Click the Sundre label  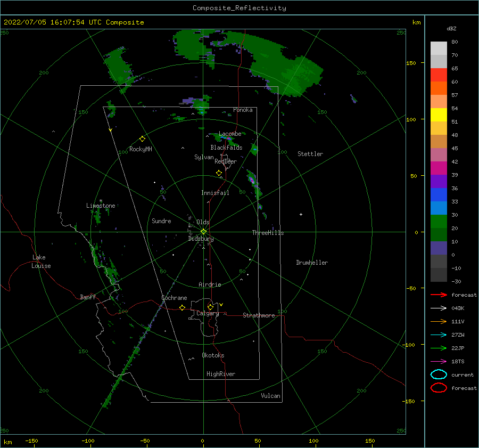tap(161, 221)
